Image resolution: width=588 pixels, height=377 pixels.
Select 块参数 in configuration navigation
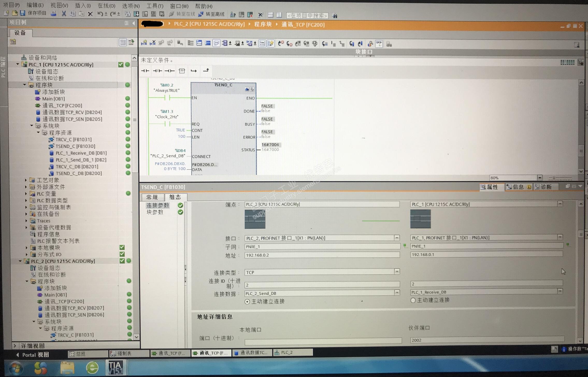pyautogui.click(x=155, y=212)
